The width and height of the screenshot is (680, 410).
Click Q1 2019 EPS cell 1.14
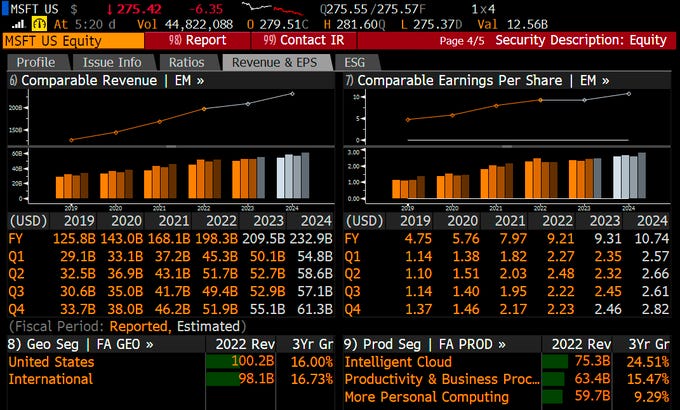click(x=418, y=256)
